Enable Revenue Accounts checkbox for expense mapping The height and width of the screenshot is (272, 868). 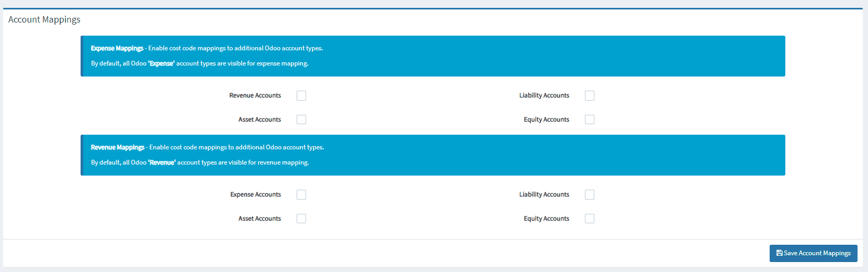301,95
